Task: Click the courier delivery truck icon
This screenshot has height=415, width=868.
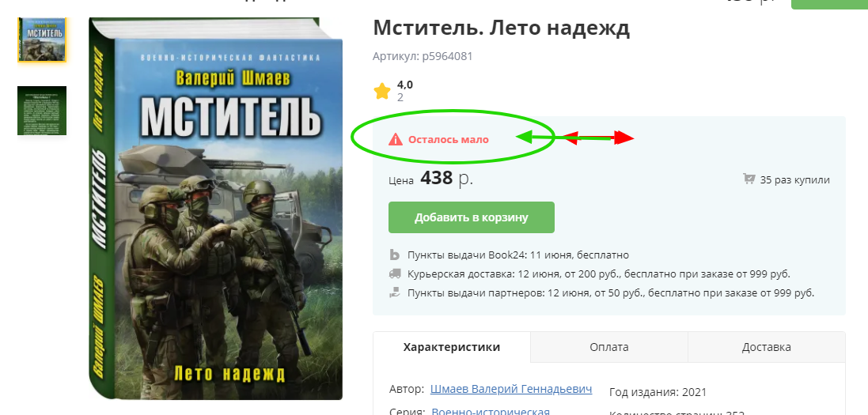Action: tap(395, 274)
